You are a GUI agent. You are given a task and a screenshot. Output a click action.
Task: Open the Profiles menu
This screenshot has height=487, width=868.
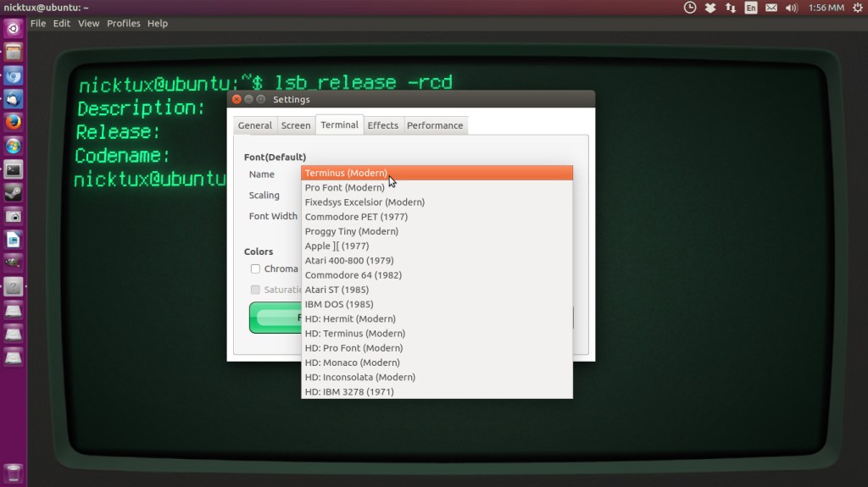click(124, 23)
